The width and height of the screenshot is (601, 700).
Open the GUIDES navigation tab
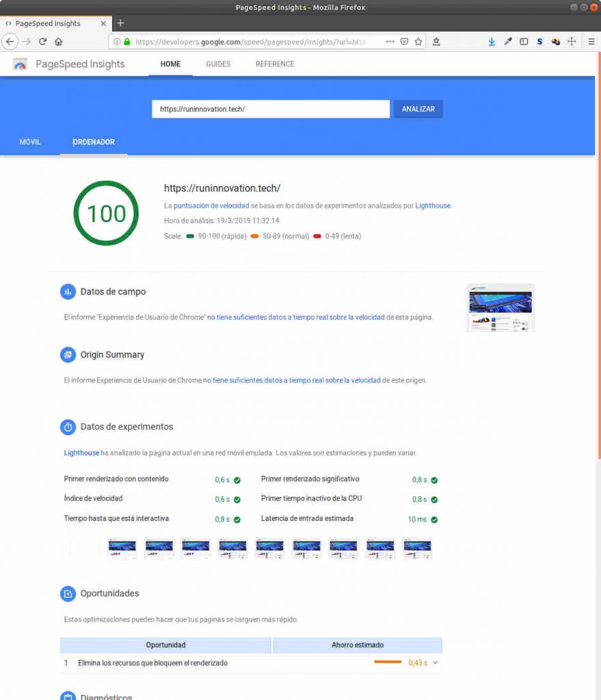(x=218, y=64)
